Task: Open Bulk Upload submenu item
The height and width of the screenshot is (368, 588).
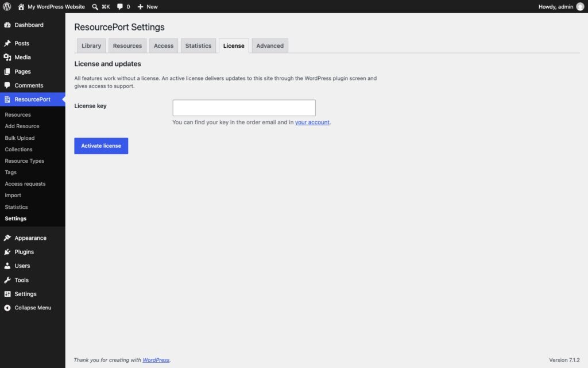Action: point(20,138)
